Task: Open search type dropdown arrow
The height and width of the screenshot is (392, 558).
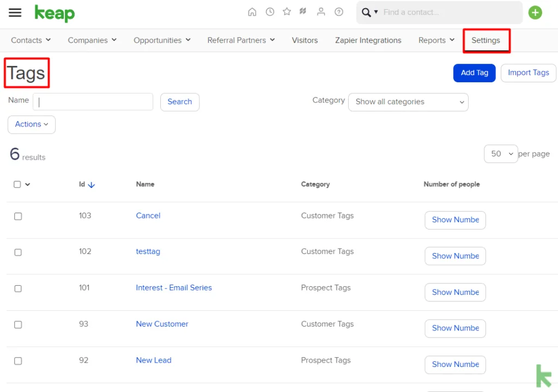Action: 376,12
